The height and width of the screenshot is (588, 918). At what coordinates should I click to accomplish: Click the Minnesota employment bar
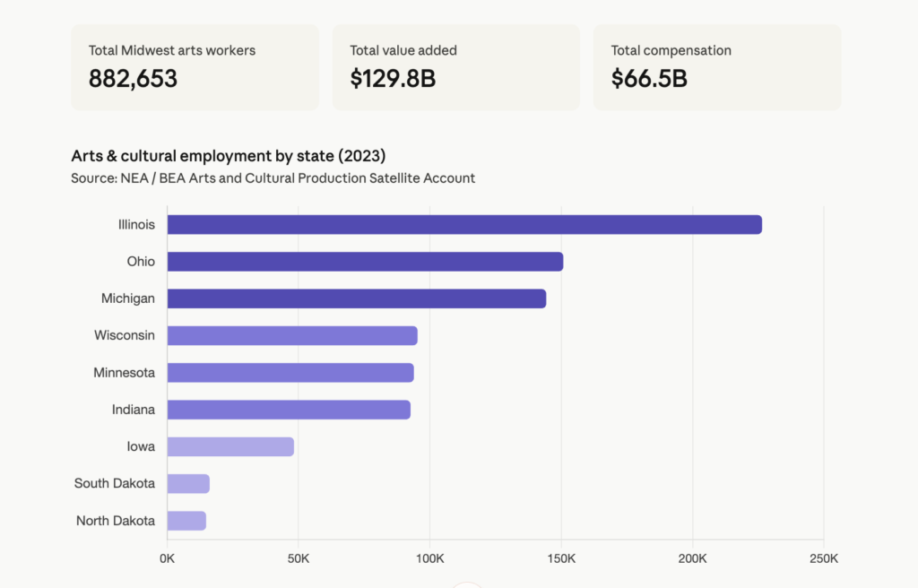pos(290,373)
